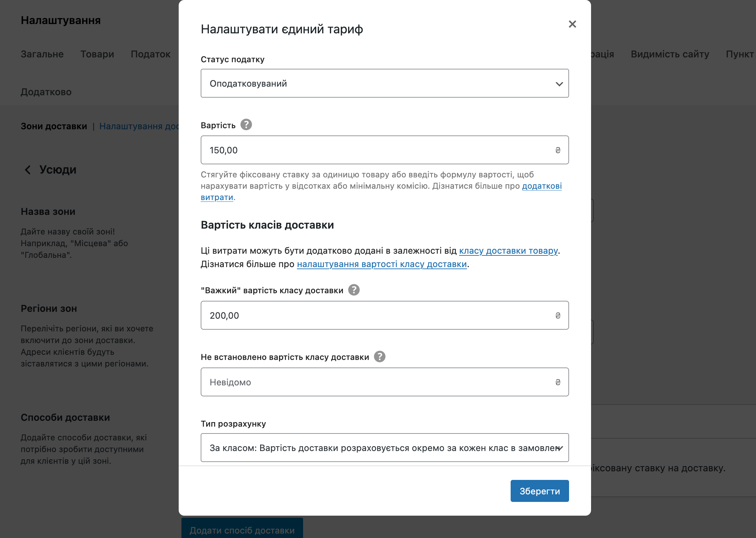Screen dimensions: 756x538
Task: Click help icon for Не встановлено вартість класу
Action: pyautogui.click(x=379, y=356)
